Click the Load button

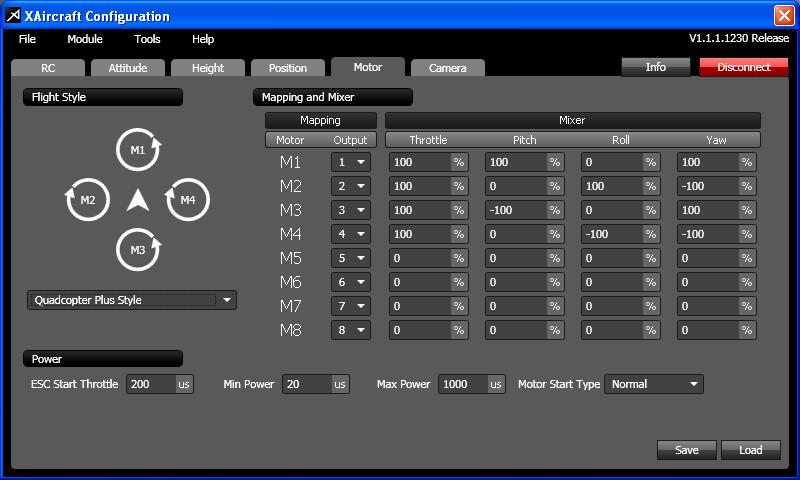point(751,450)
